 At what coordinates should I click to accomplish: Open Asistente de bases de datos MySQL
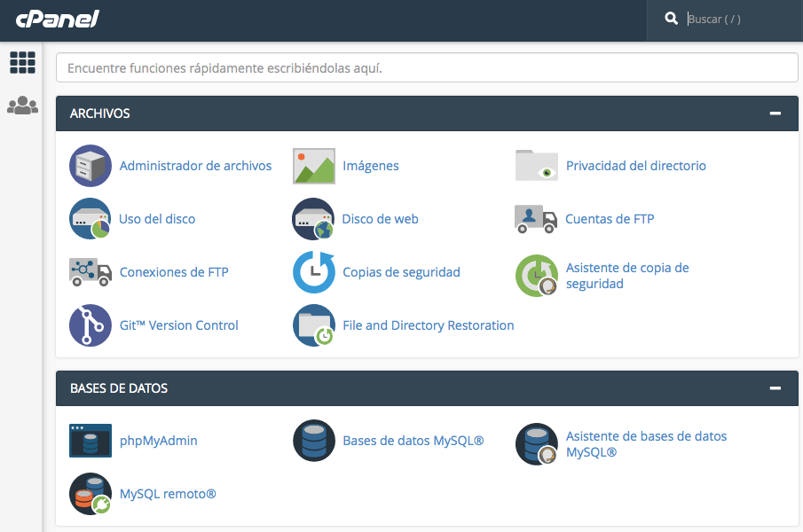tap(536, 443)
